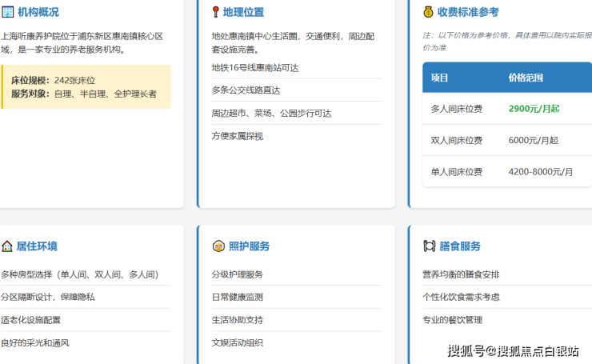Click the green 2900元/月起 price

coord(534,109)
